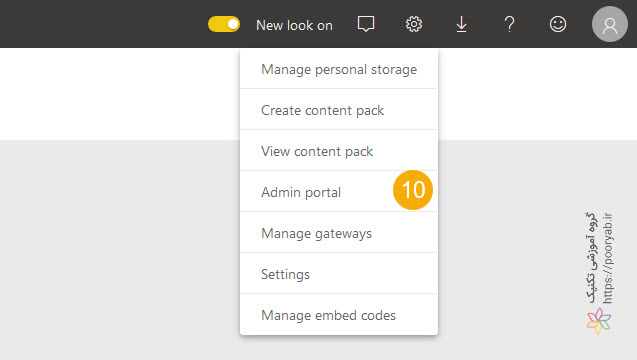Turn off the New look toggle

click(x=224, y=24)
